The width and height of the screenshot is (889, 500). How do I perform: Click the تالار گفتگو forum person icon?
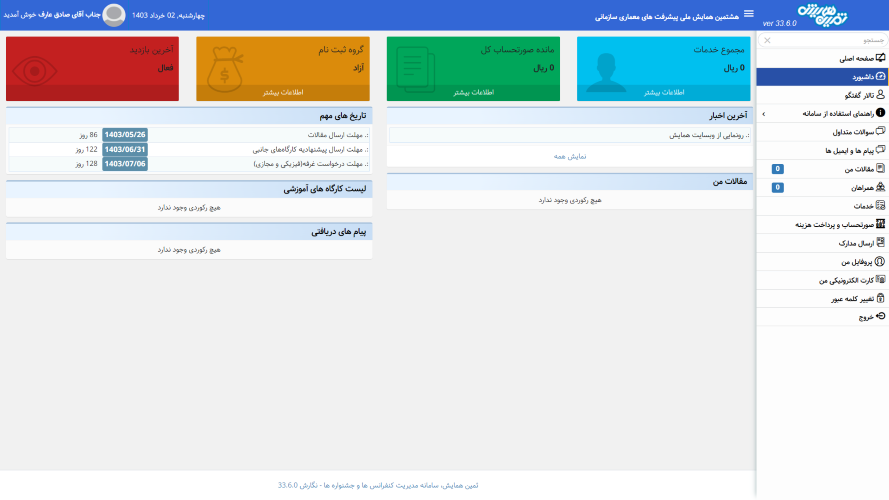click(x=880, y=95)
